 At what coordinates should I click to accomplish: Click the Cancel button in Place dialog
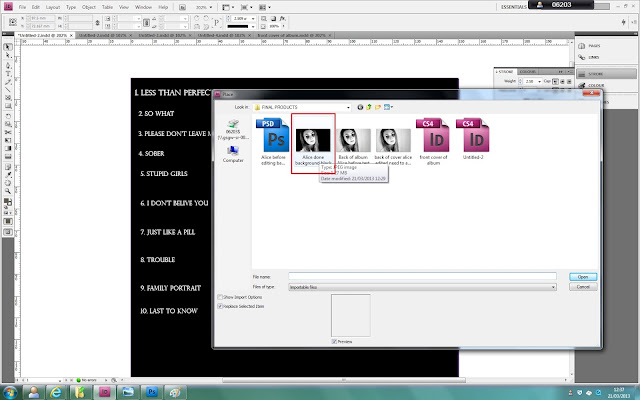coord(583,287)
